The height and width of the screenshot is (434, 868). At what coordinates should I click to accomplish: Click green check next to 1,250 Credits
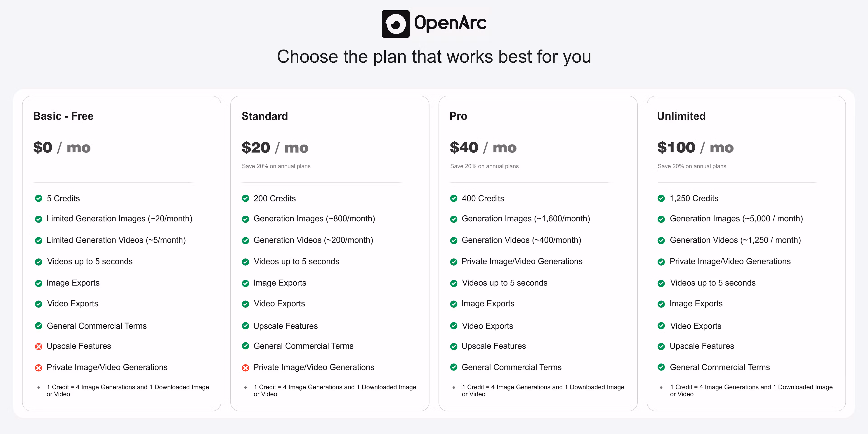661,198
